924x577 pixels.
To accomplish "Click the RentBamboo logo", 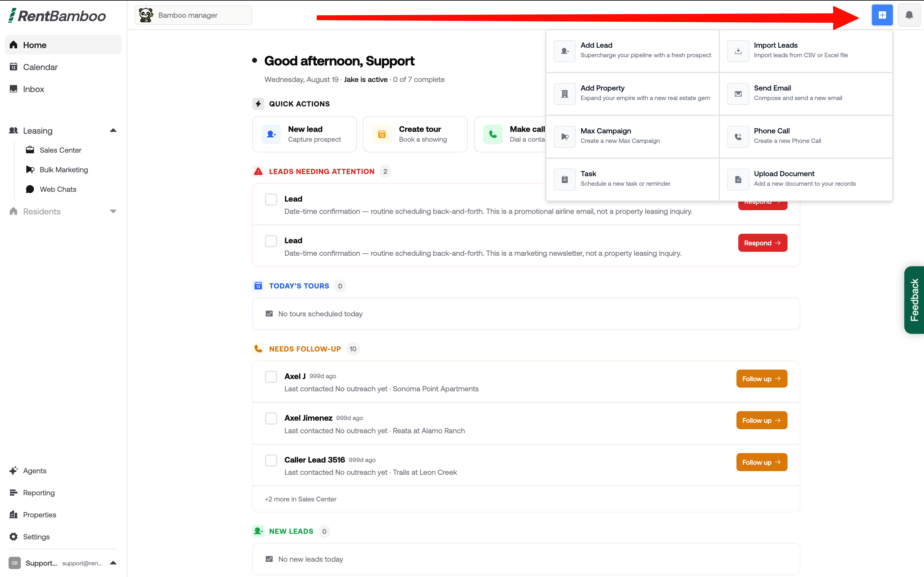I will (x=57, y=16).
